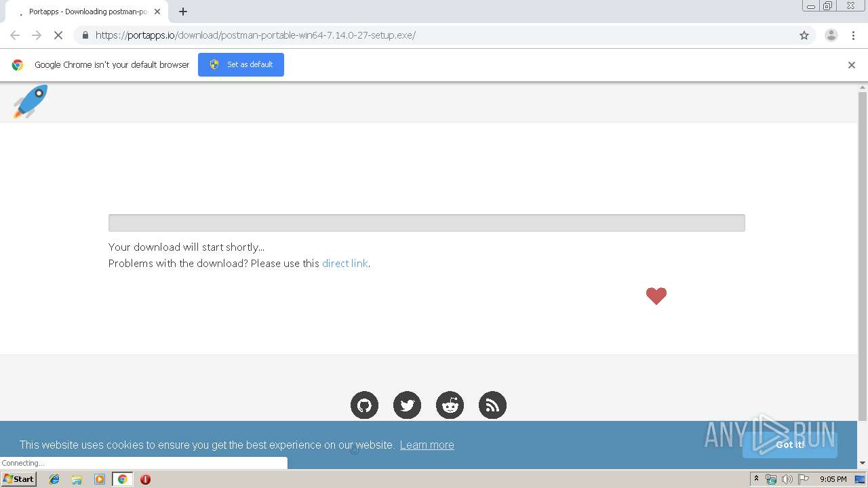Click the Portapps rocket logo
This screenshot has width=868, height=488.
31,102
